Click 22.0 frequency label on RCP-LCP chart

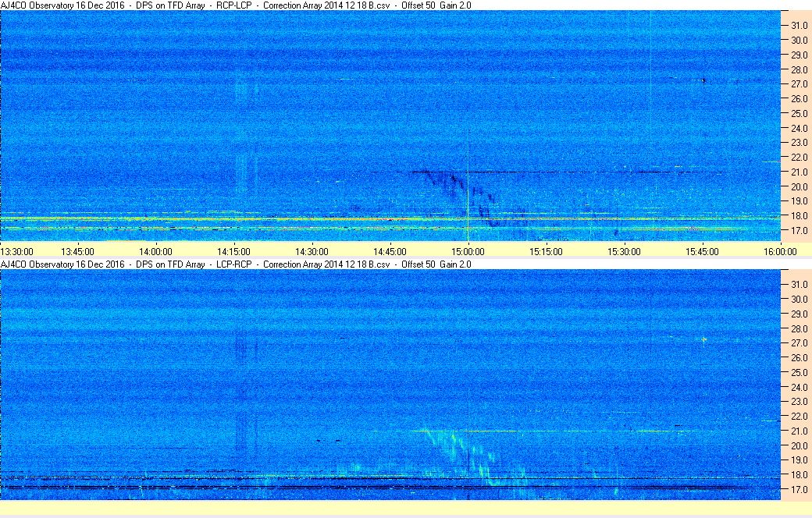(799, 158)
